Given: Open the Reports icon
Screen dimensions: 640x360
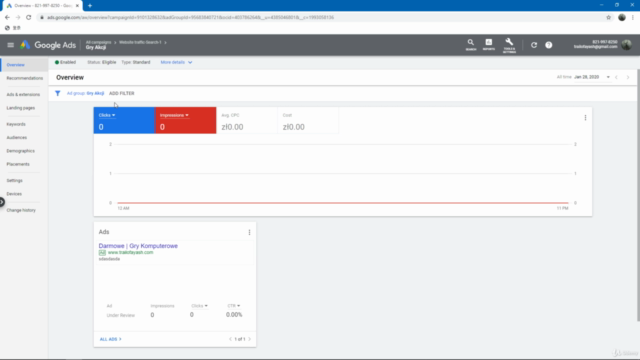Looking at the screenshot, I should coord(489,44).
